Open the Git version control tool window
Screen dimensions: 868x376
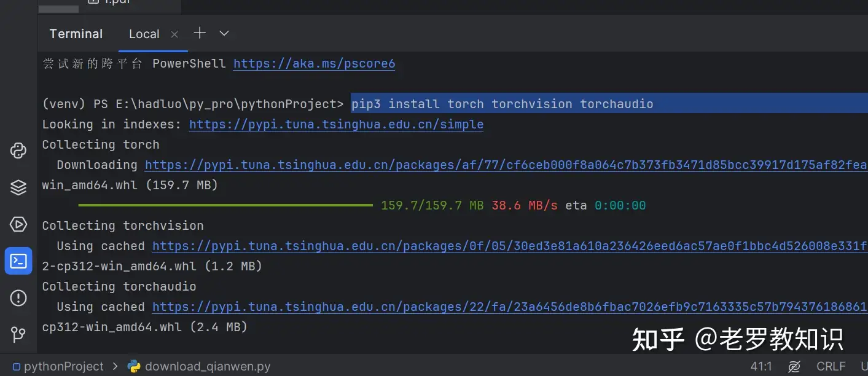click(18, 334)
